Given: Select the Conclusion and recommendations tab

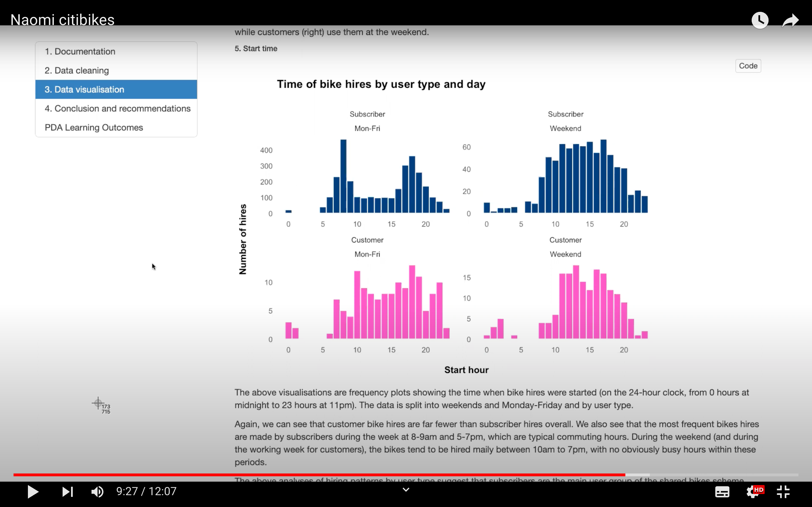Looking at the screenshot, I should point(117,108).
